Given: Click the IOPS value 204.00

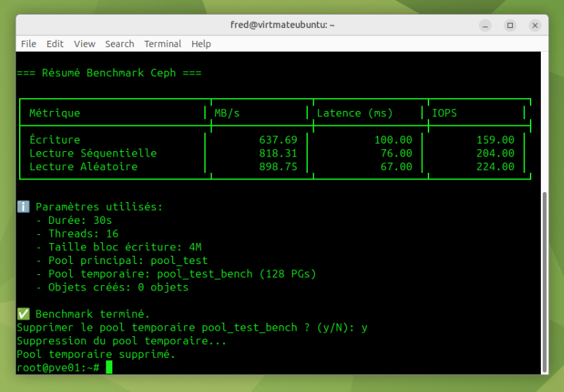Looking at the screenshot, I should 495,153.
